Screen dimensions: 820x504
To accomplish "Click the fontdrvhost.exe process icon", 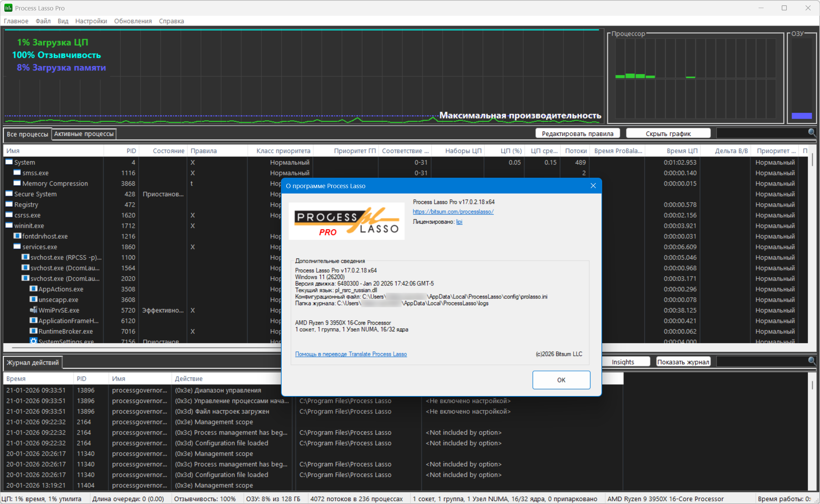I will click(17, 236).
